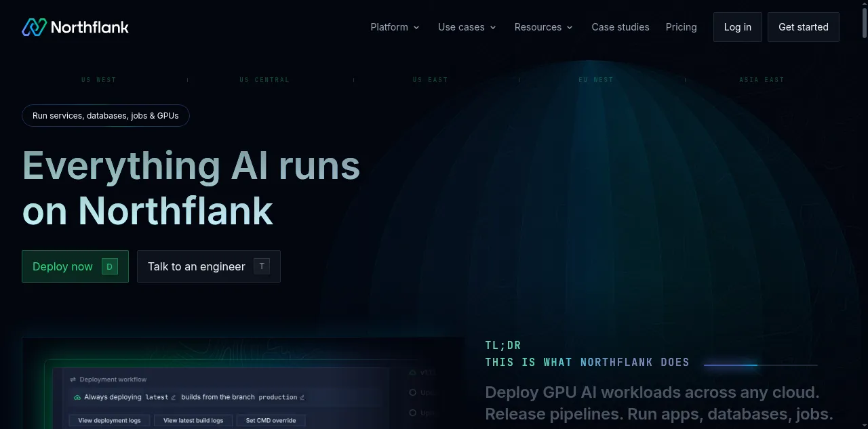Click the Log in button

tap(738, 27)
